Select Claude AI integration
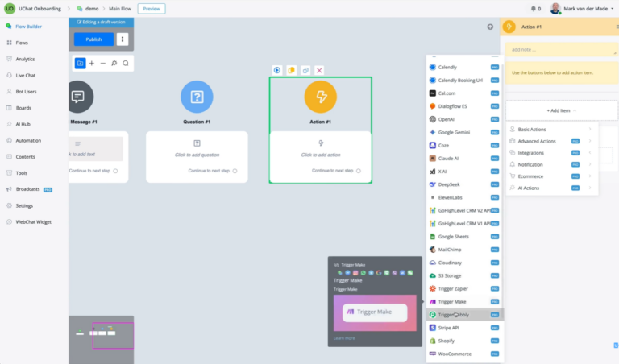619x364 pixels. tap(464, 158)
